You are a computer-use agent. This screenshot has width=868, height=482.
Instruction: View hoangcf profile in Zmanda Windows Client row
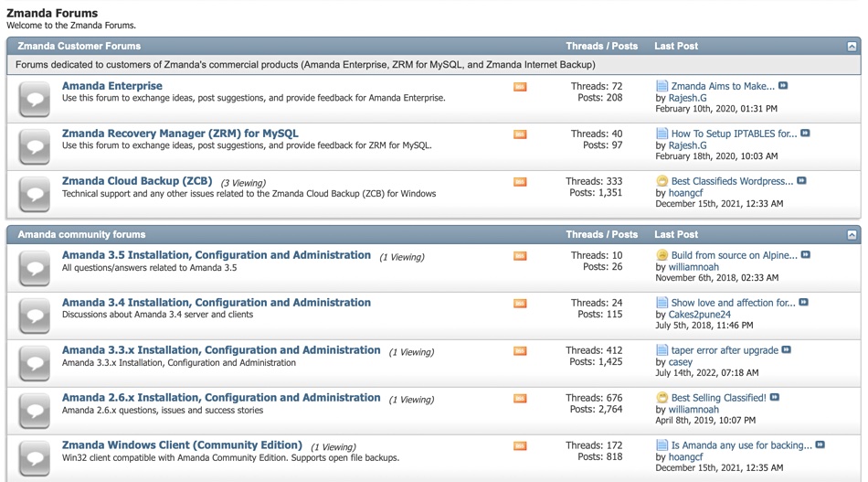coord(686,457)
